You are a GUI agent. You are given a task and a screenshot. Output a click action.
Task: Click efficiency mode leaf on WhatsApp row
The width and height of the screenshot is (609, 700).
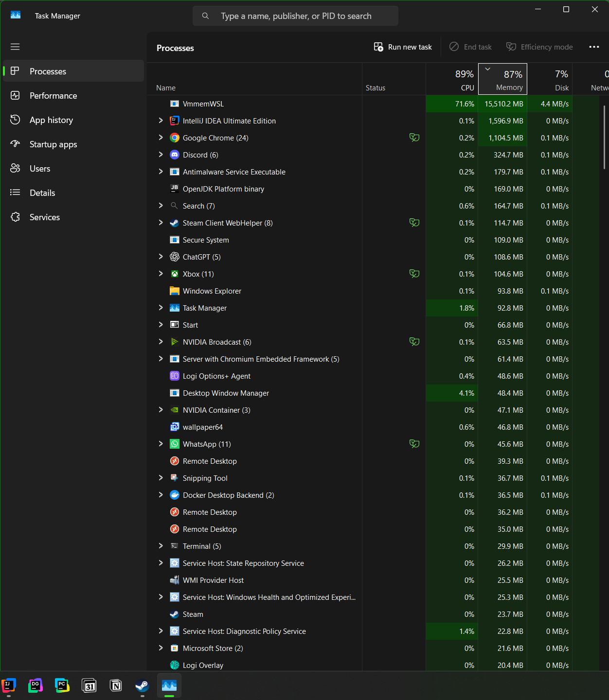[x=414, y=444]
